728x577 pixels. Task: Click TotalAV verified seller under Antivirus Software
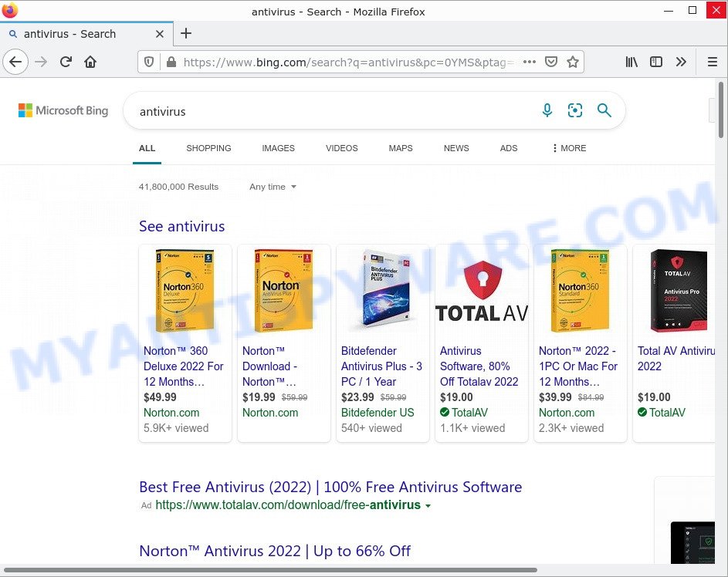pyautogui.click(x=464, y=413)
